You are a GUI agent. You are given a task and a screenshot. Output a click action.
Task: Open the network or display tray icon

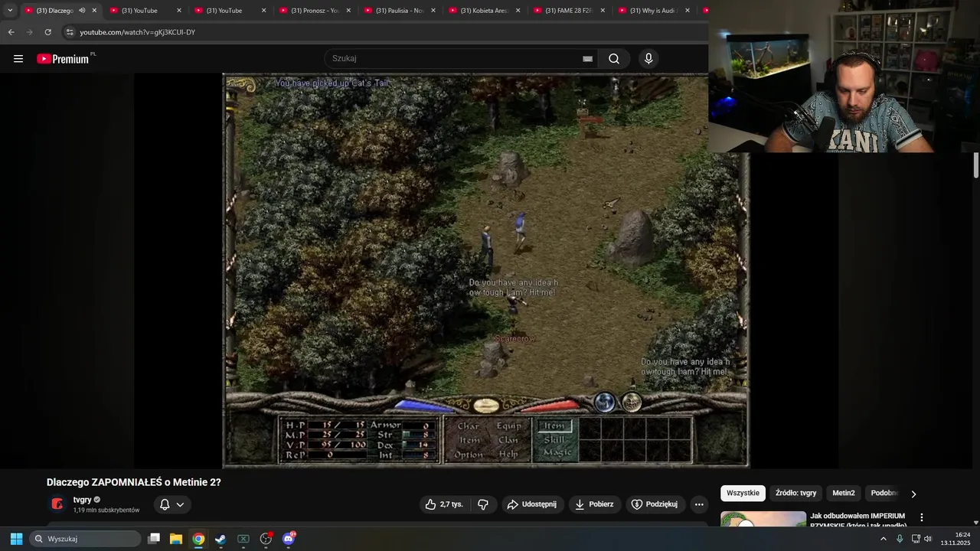(915, 539)
